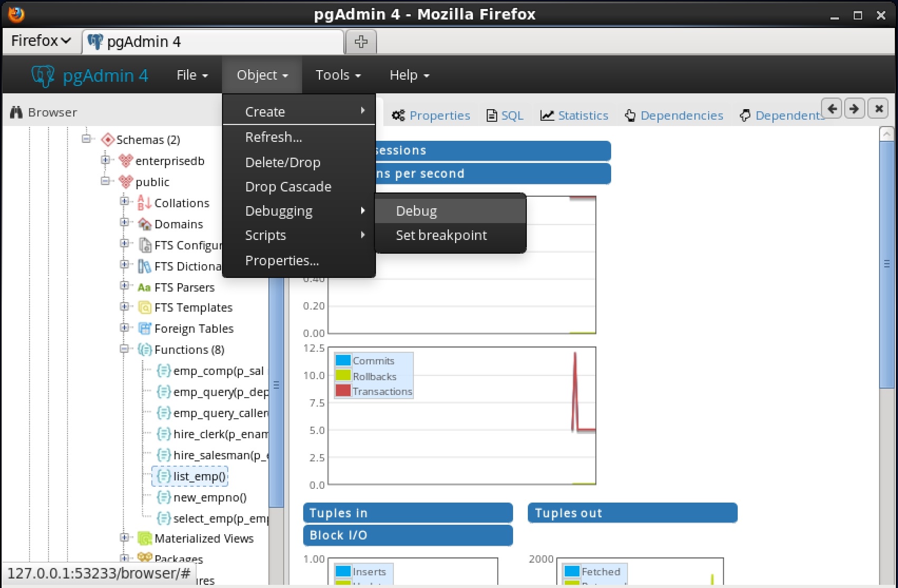Expand the enterprisedb schema node
The image size is (898, 588).
point(105,160)
